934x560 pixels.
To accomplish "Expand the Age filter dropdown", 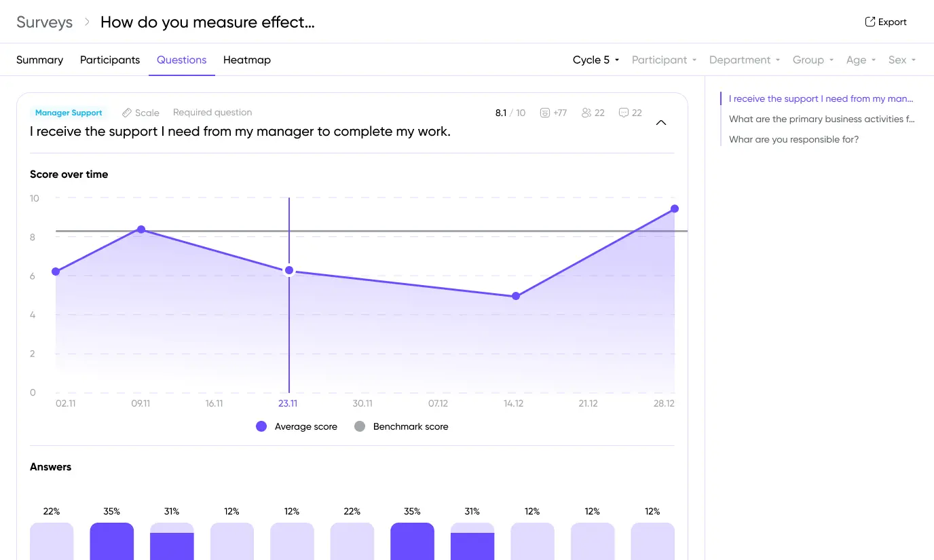I will coord(861,60).
